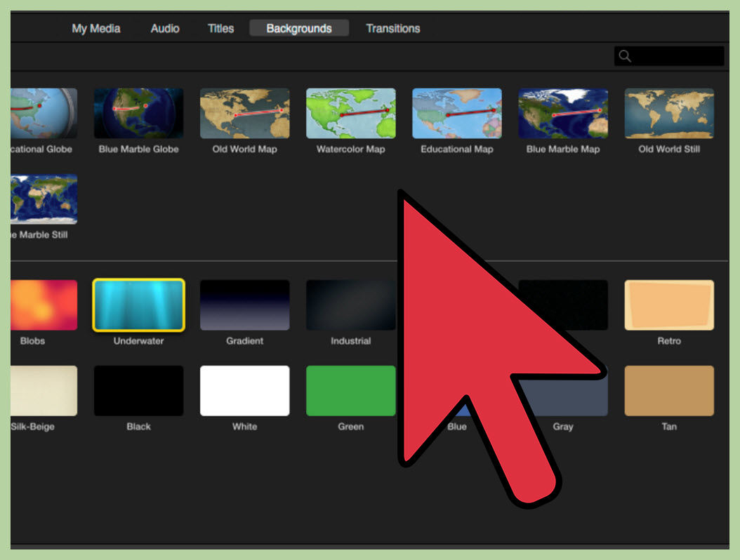
Task: Select the Green solid background swatch
Action: tap(351, 391)
